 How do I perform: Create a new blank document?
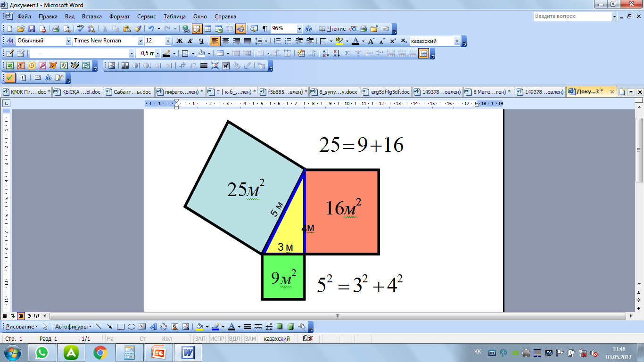coord(10,29)
